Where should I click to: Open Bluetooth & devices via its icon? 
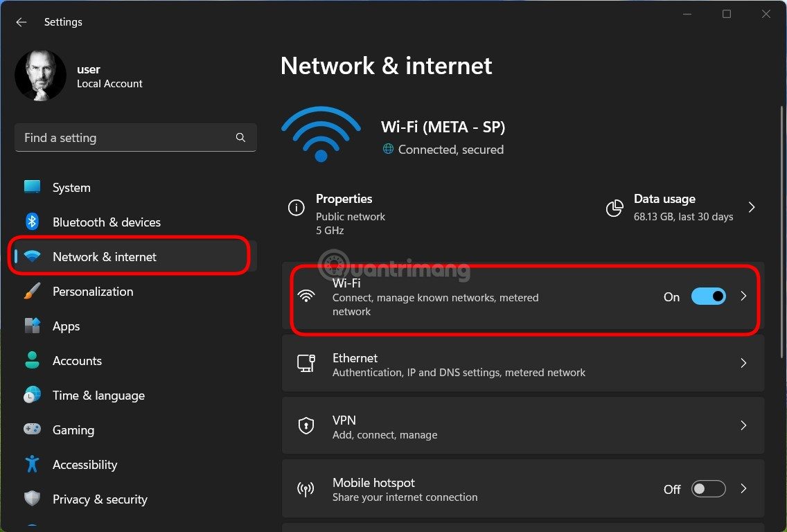tap(32, 222)
